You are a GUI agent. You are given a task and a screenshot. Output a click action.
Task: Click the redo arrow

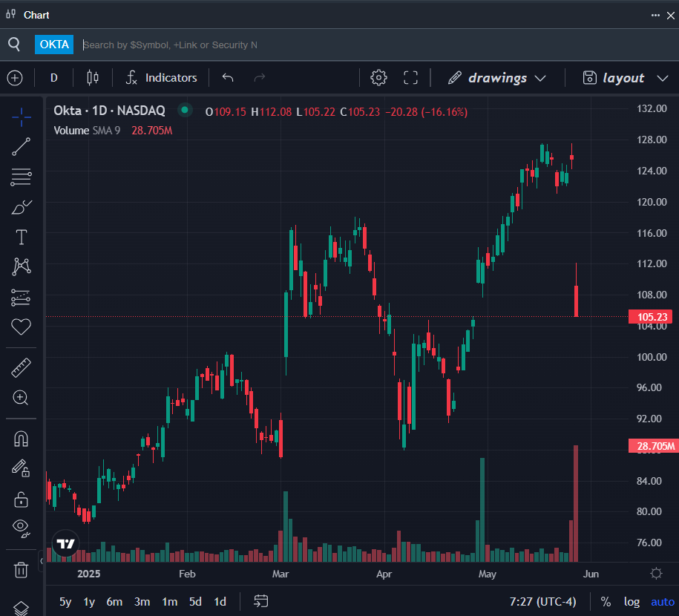point(260,78)
